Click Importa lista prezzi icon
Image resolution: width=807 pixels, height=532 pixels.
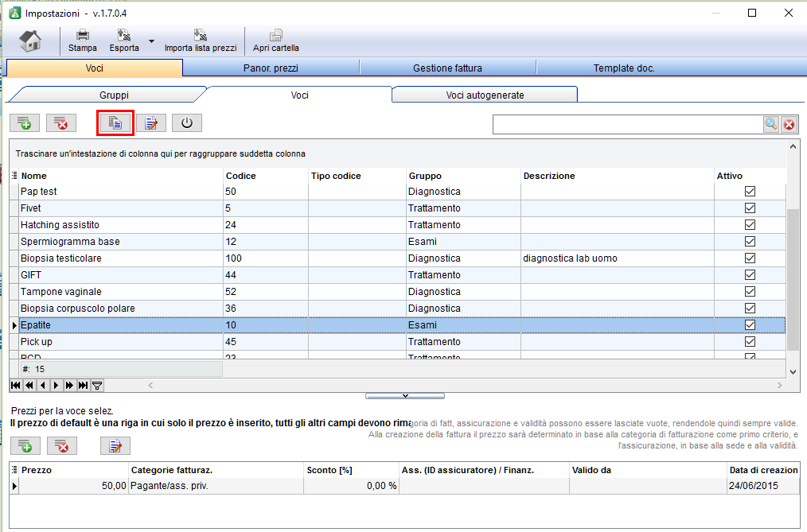201,41
